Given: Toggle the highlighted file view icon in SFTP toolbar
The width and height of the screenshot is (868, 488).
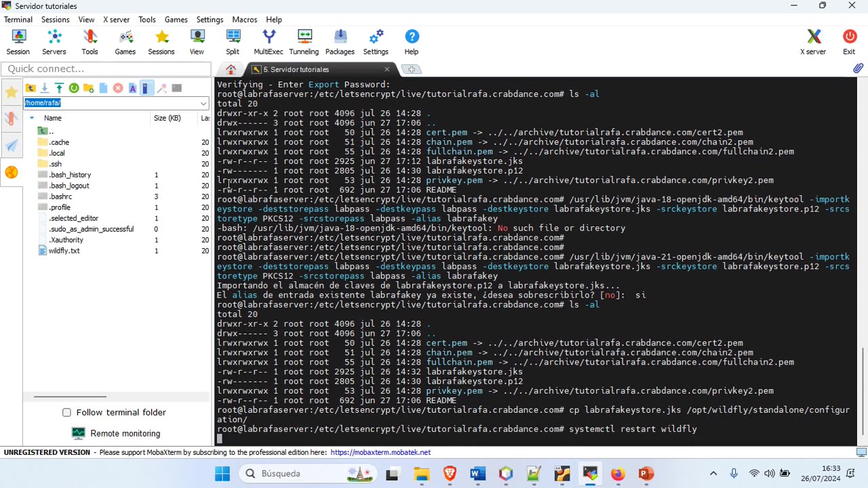Looking at the screenshot, I should point(146,88).
